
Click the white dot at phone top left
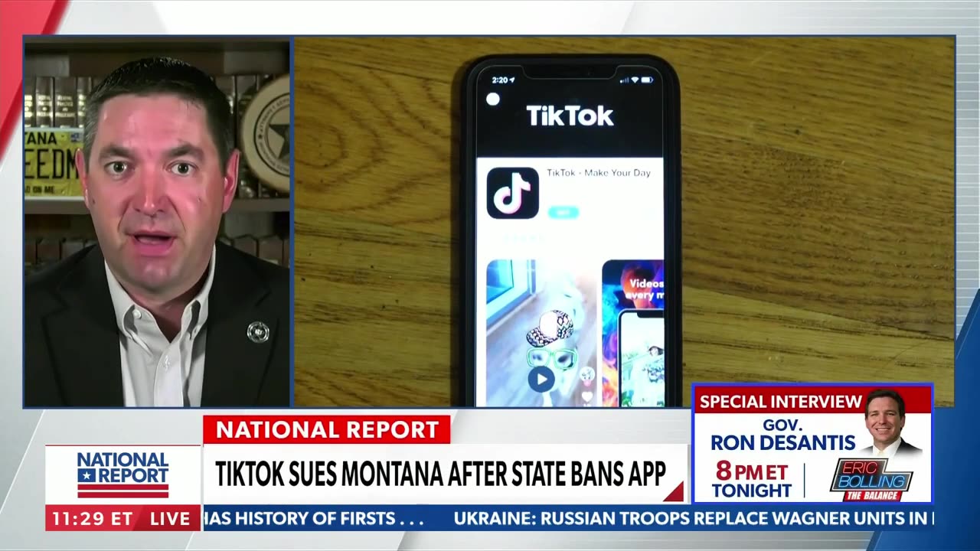(493, 99)
